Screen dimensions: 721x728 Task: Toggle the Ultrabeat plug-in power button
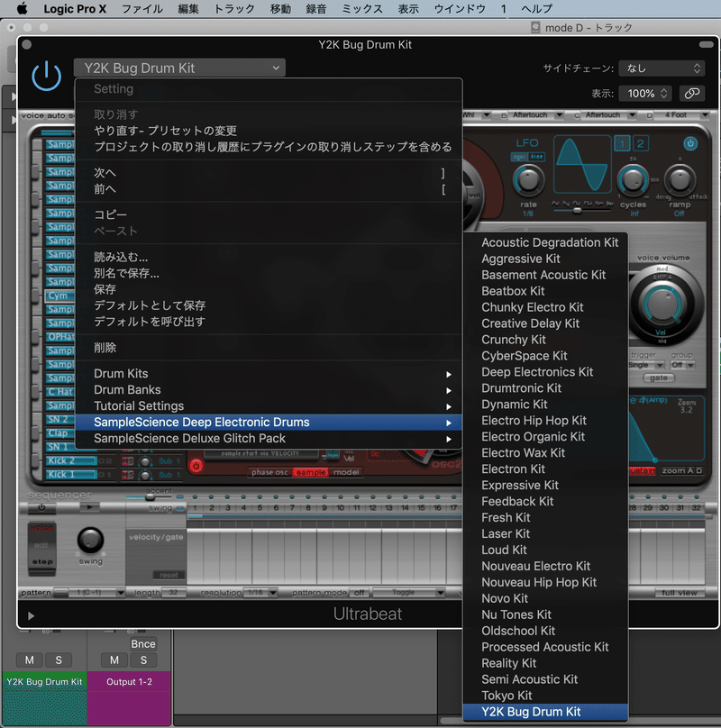(46, 77)
